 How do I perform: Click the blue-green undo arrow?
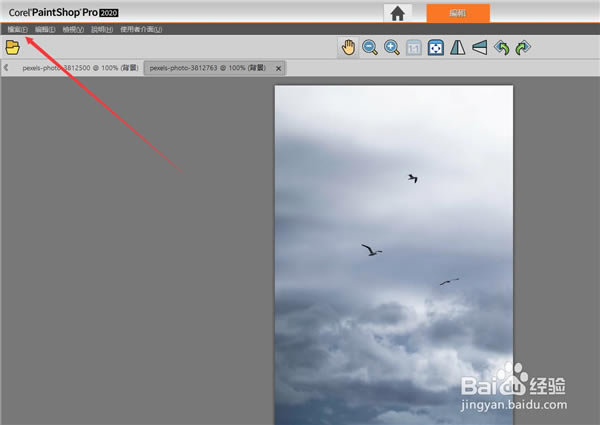502,48
